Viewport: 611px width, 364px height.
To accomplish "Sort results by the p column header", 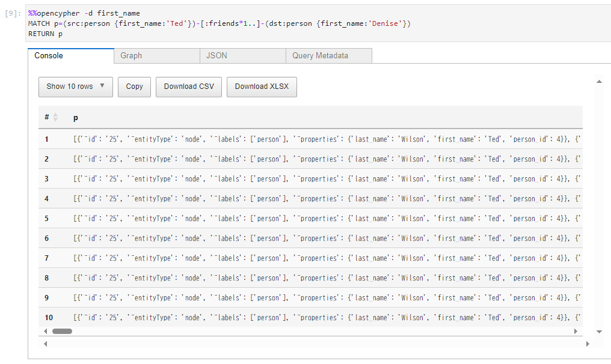I will tap(75, 117).
